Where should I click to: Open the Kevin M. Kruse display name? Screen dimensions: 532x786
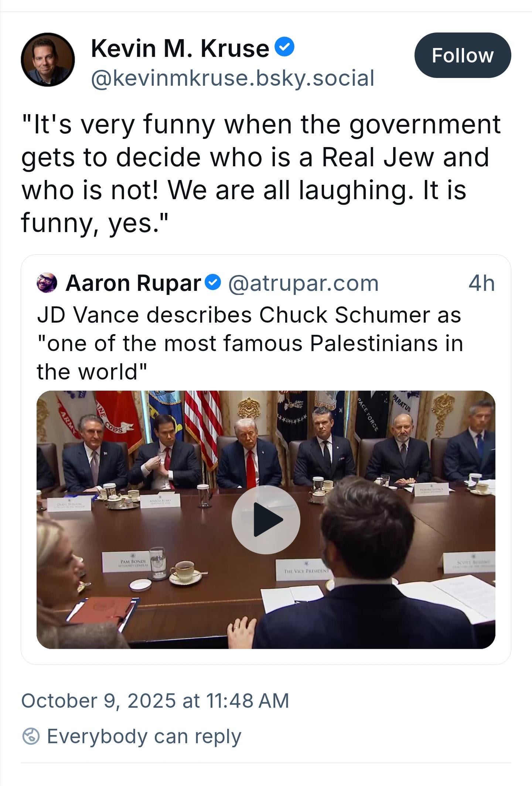coord(180,48)
